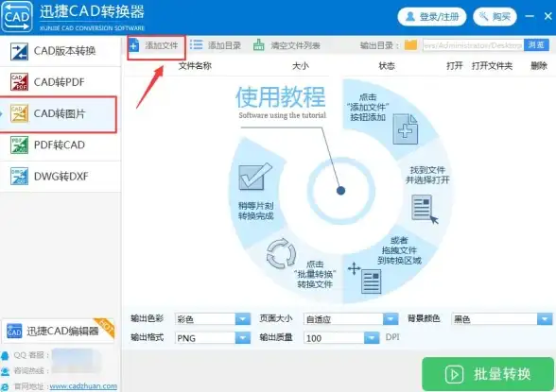Click the 浏览 browse button
Viewport: 556px width, 392px height.
pyautogui.click(x=536, y=45)
